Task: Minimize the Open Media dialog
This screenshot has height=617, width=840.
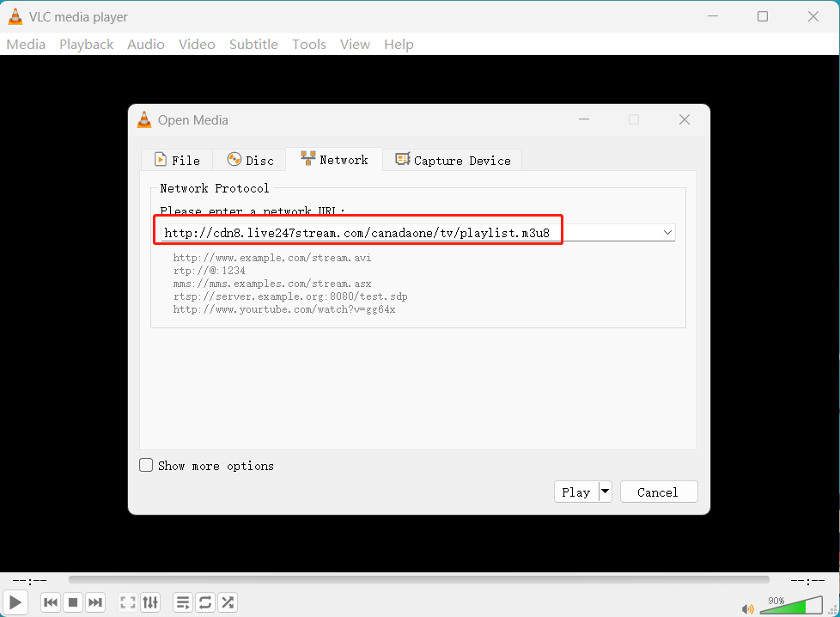Action: [584, 119]
